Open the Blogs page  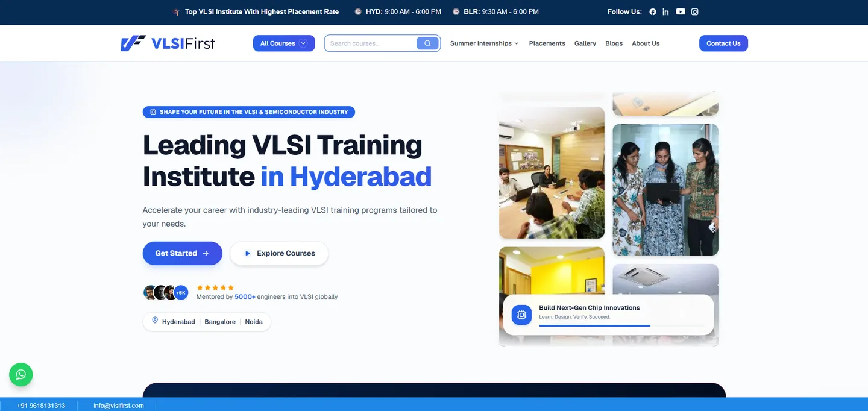[x=614, y=43]
